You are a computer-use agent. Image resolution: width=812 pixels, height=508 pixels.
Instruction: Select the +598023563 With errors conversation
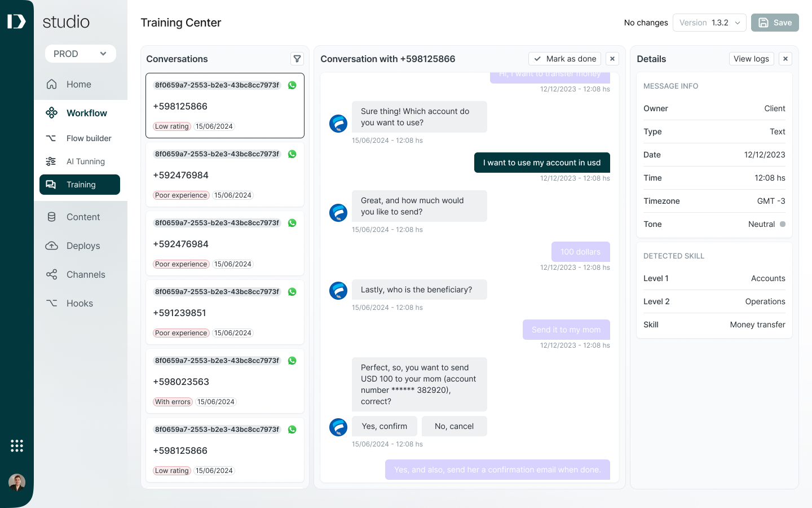coord(225,381)
